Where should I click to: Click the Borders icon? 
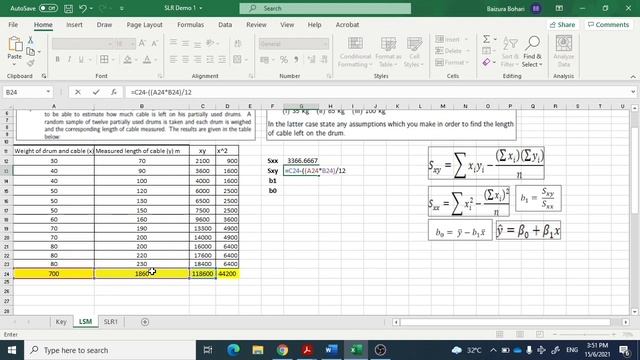pyautogui.click(x=104, y=60)
